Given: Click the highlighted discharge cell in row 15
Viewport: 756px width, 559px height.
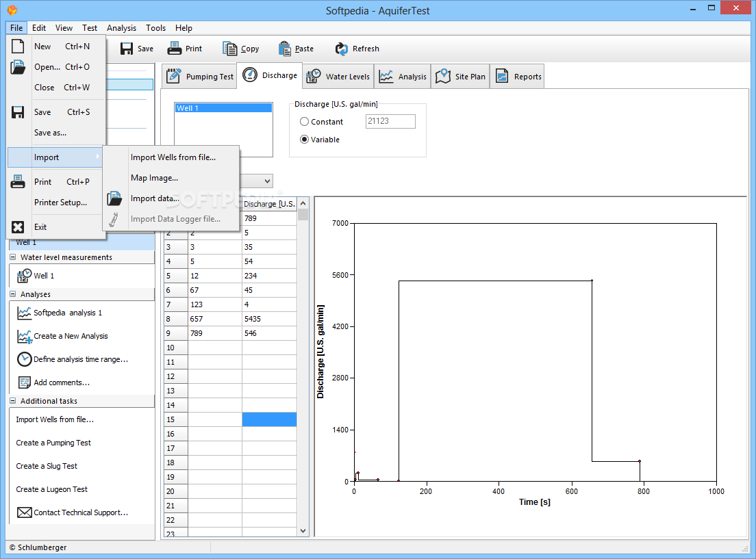Looking at the screenshot, I should click(x=269, y=419).
